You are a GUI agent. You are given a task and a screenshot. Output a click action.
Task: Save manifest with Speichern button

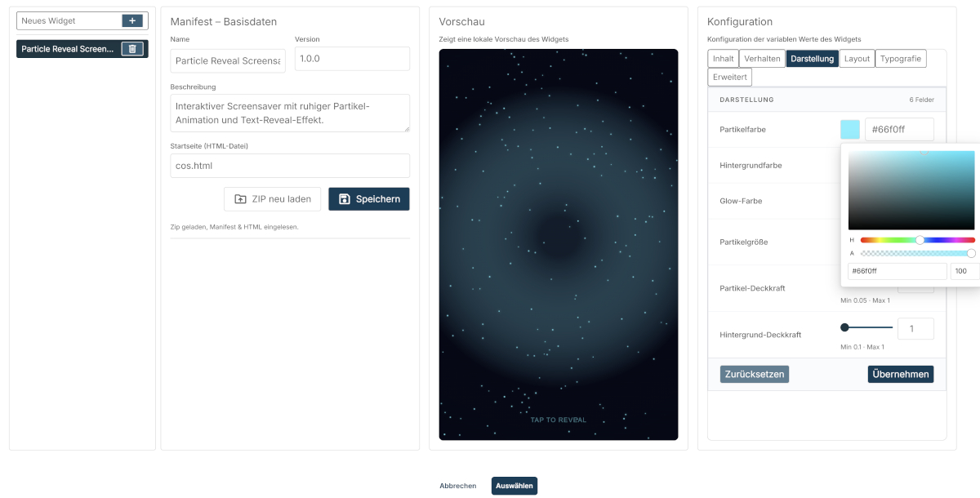click(369, 199)
